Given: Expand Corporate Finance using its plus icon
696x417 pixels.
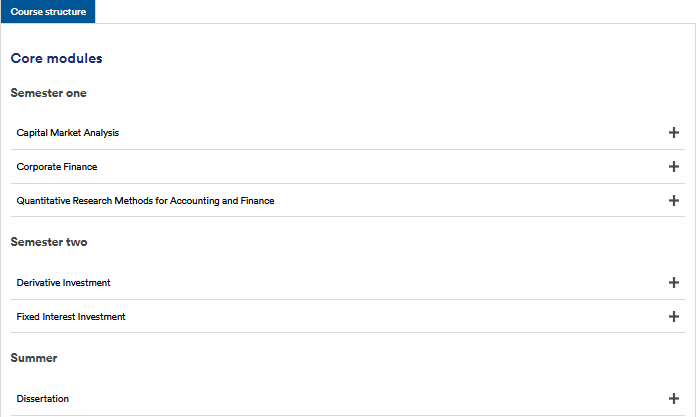Looking at the screenshot, I should click(x=673, y=167).
